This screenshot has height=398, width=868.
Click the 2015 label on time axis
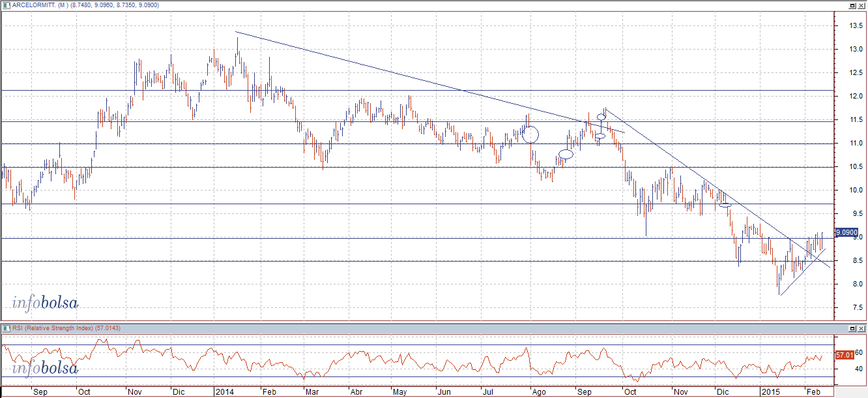tap(772, 393)
